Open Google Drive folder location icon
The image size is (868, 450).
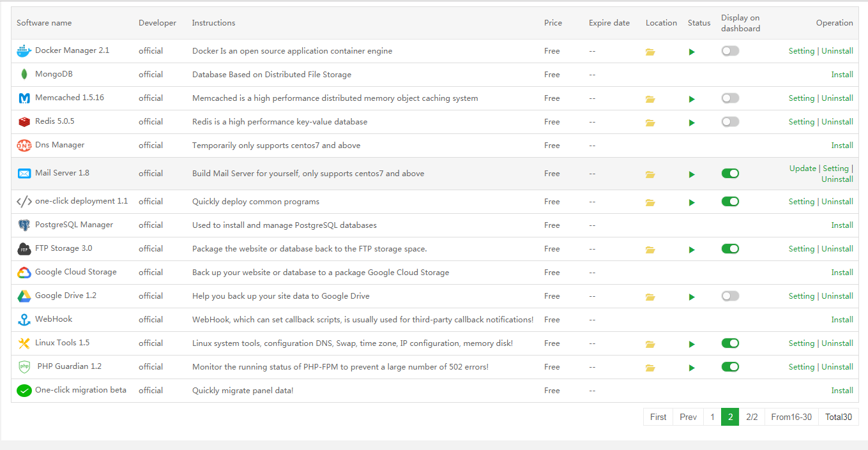point(650,297)
